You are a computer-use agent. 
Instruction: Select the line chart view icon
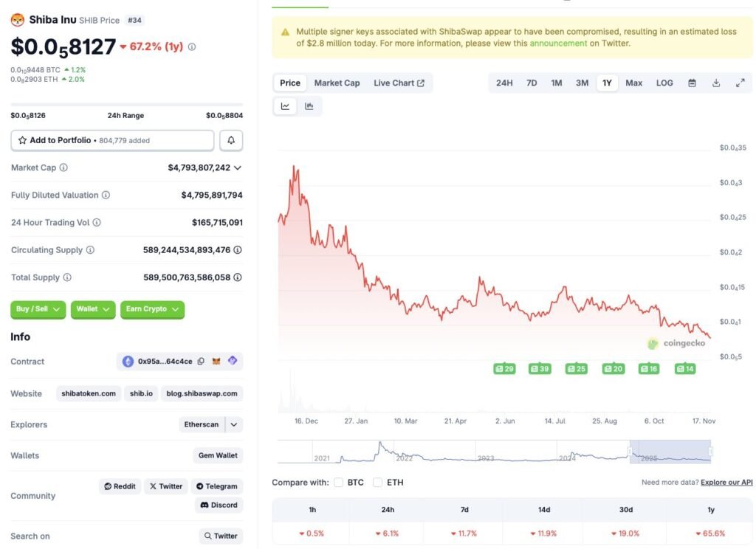[x=286, y=106]
